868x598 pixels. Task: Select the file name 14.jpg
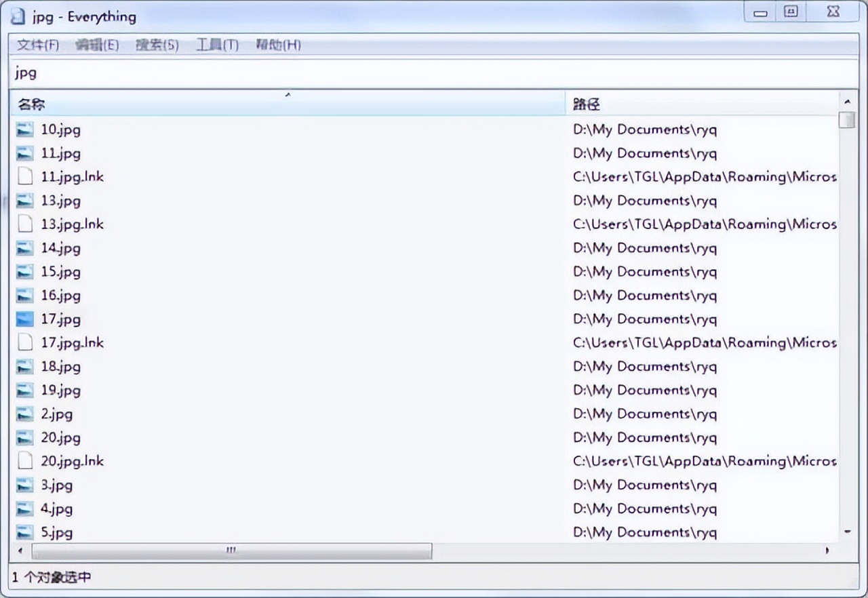click(60, 248)
